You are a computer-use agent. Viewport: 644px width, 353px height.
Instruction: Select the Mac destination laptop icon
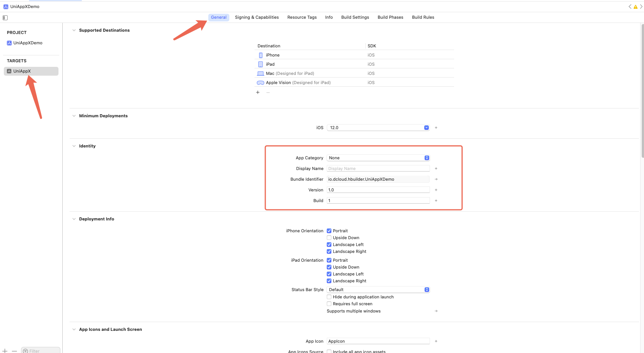(261, 73)
